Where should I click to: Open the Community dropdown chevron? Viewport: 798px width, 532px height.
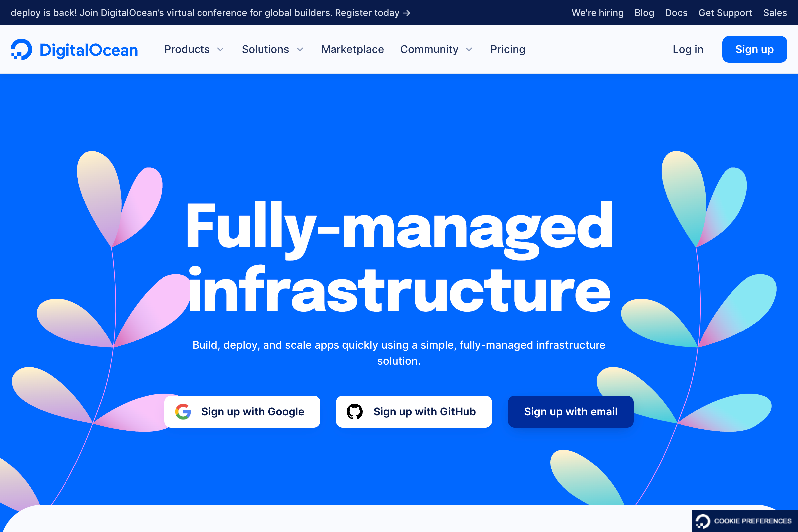pyautogui.click(x=469, y=50)
